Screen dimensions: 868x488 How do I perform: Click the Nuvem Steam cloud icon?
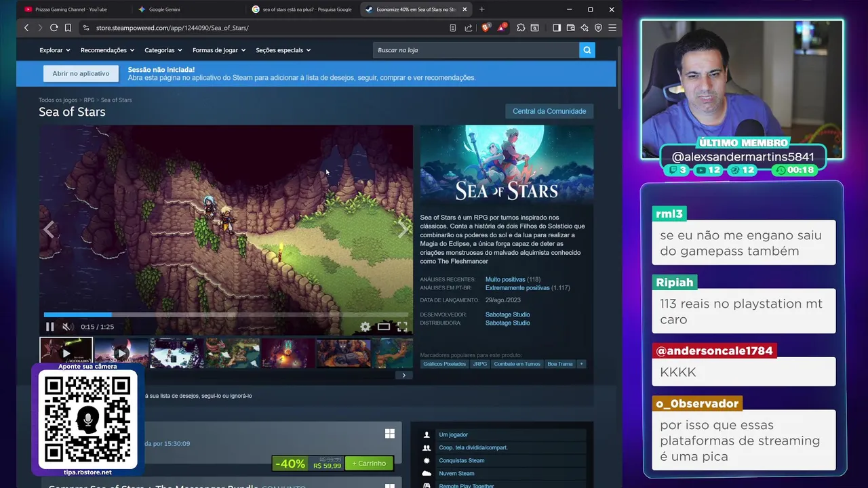click(x=427, y=473)
